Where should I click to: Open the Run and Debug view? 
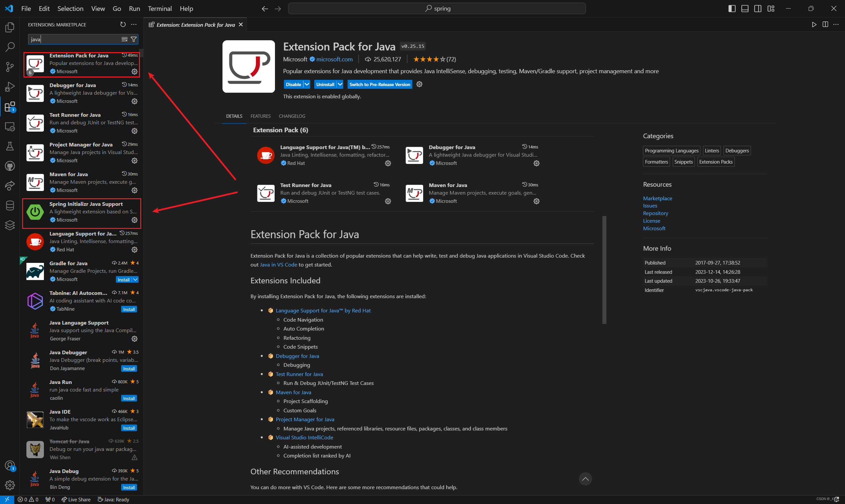click(x=10, y=87)
